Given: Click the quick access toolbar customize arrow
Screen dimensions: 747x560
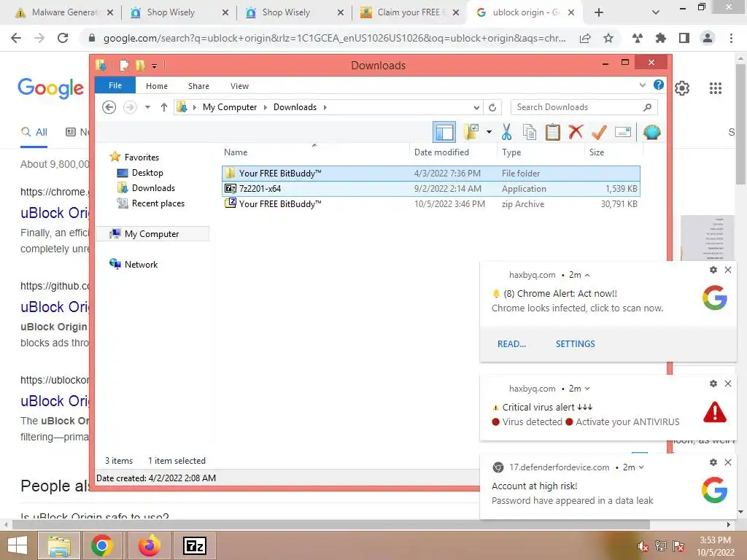Looking at the screenshot, I should 155,66.
